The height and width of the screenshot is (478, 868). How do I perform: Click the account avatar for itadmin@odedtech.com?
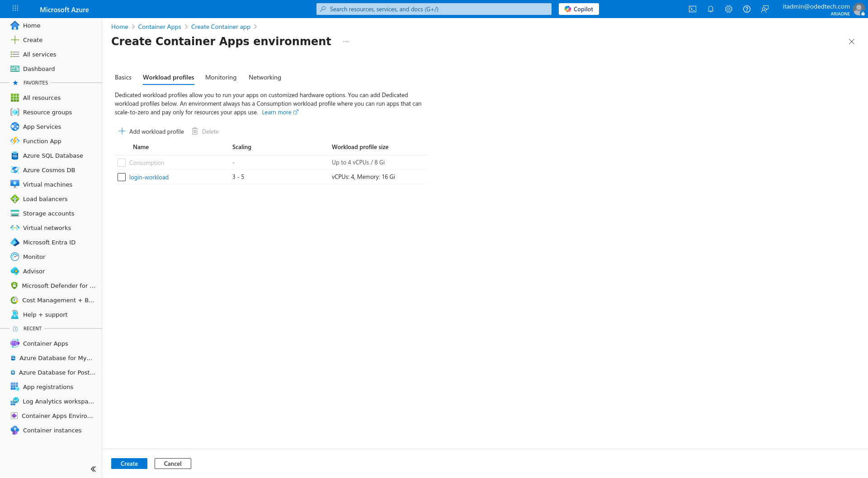click(859, 9)
